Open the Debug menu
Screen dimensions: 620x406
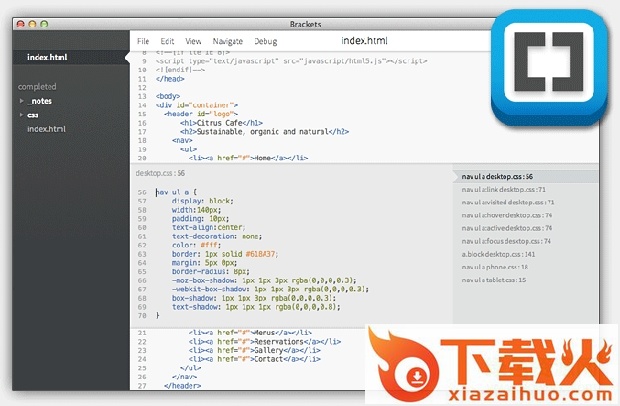pos(265,41)
